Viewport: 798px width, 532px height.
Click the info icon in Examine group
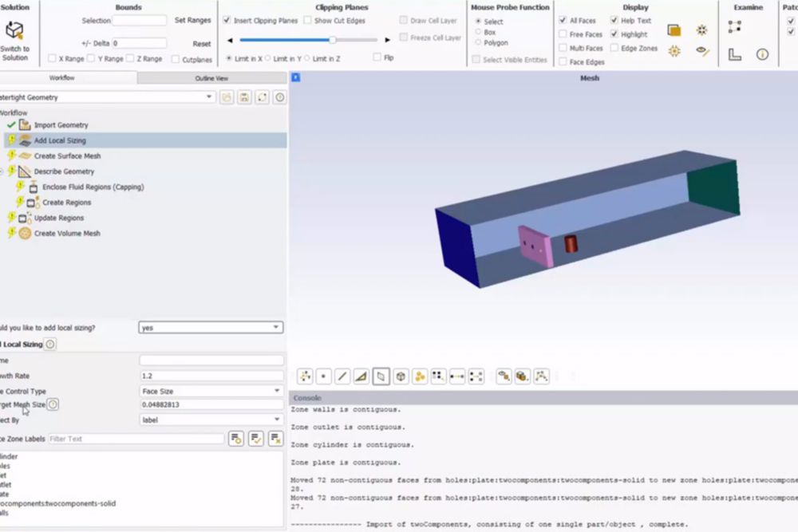point(761,54)
